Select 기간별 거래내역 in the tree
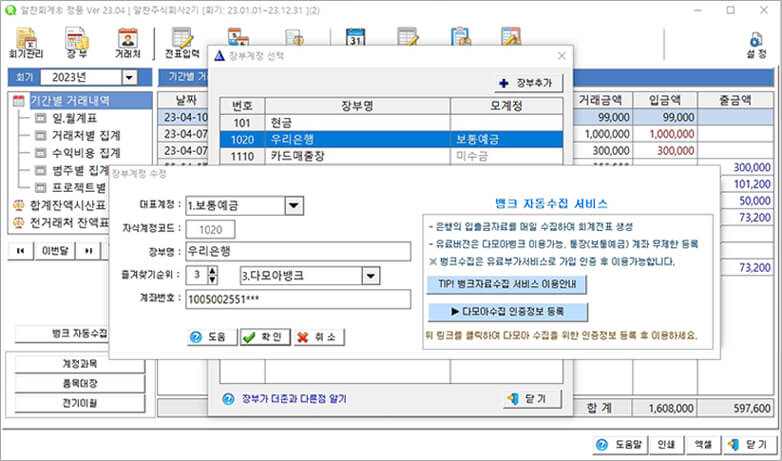This screenshot has height=461, width=782. point(70,100)
